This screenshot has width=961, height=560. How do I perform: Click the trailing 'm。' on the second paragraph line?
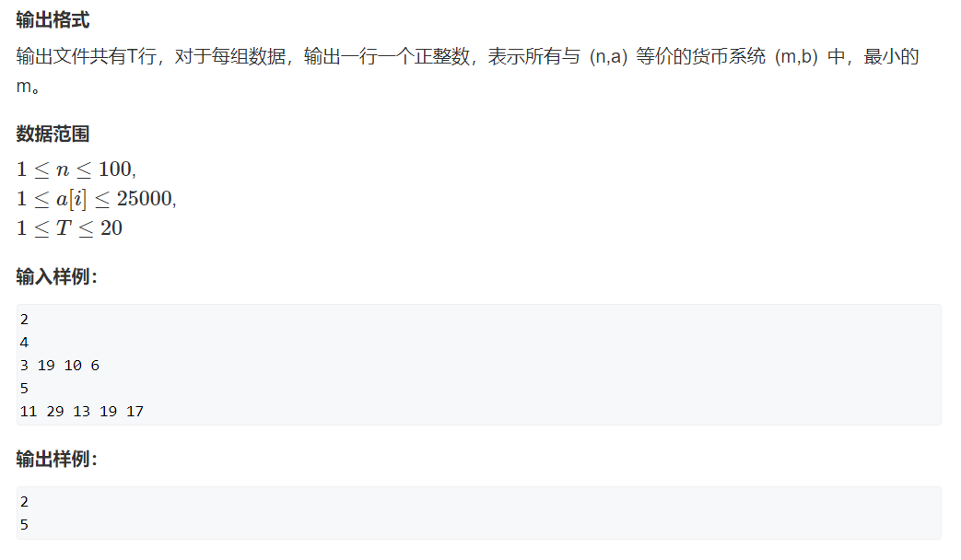[x=29, y=87]
